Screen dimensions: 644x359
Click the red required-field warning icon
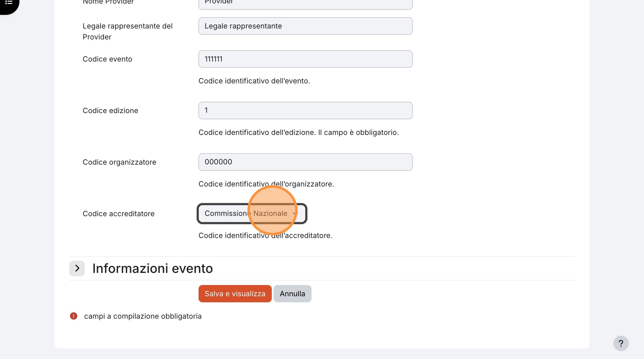pyautogui.click(x=73, y=316)
